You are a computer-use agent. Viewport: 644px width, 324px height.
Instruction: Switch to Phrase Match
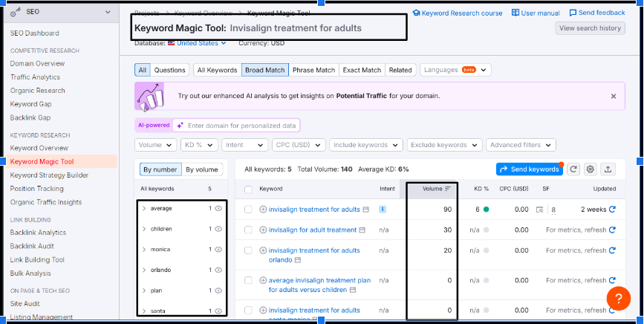click(x=313, y=70)
